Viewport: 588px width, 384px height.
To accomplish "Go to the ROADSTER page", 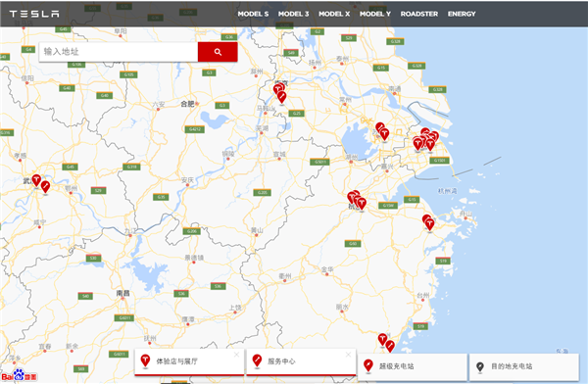I will tap(419, 14).
